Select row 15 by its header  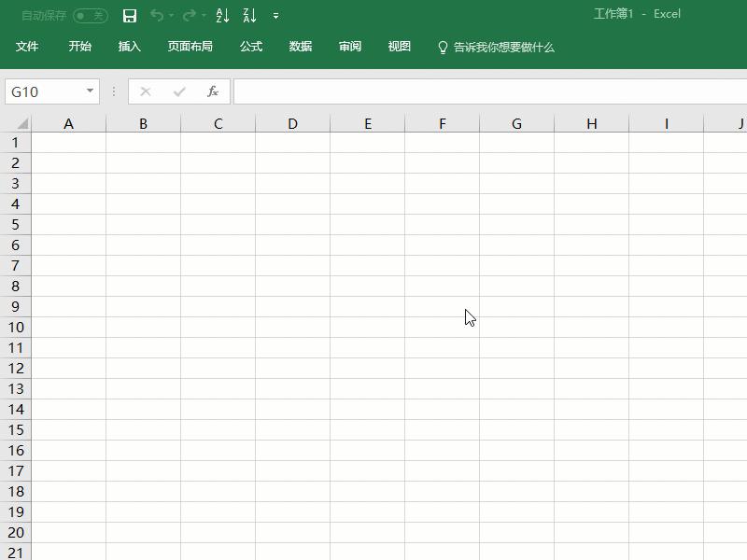click(14, 429)
